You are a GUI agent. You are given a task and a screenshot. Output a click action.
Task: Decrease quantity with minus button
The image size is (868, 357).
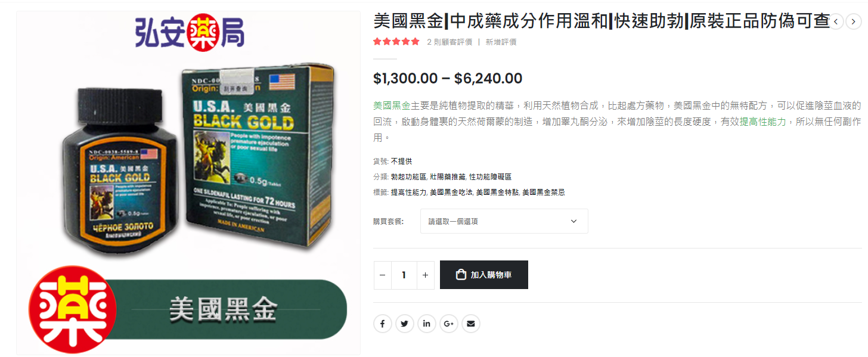click(x=383, y=275)
